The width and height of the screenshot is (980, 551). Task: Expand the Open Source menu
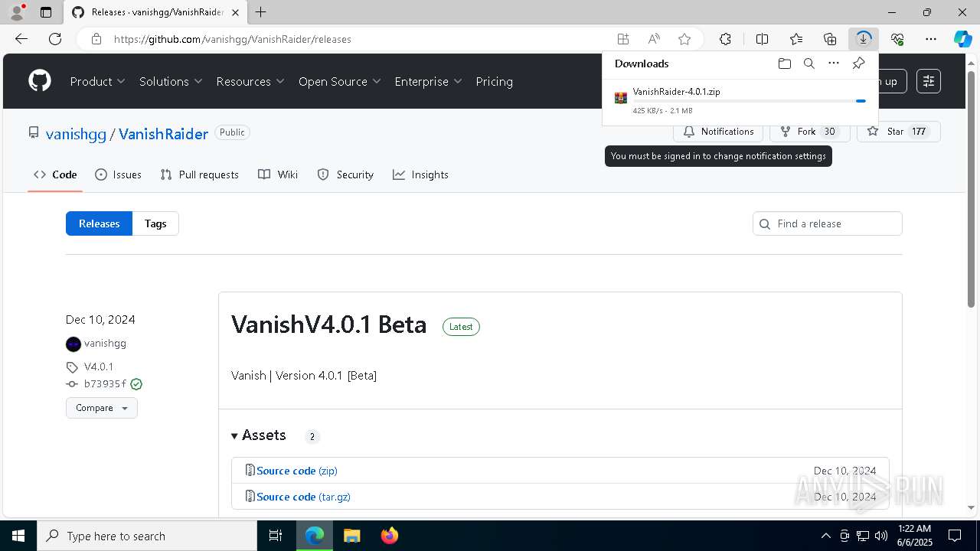pyautogui.click(x=340, y=81)
